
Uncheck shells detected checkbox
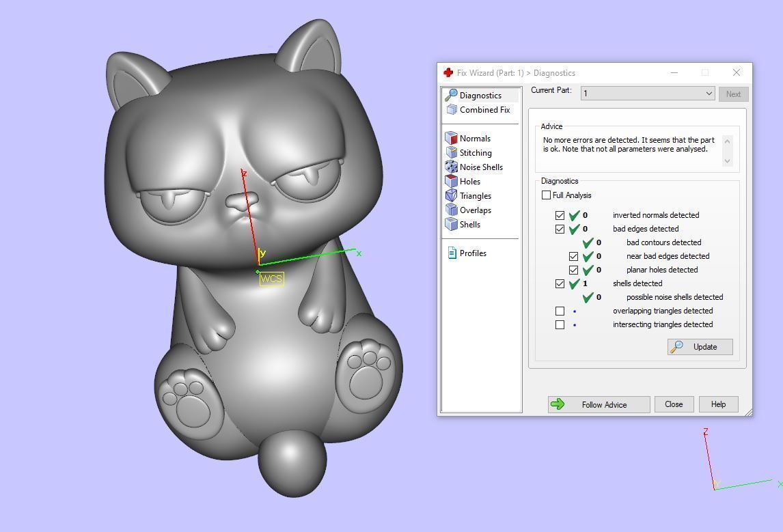point(560,283)
